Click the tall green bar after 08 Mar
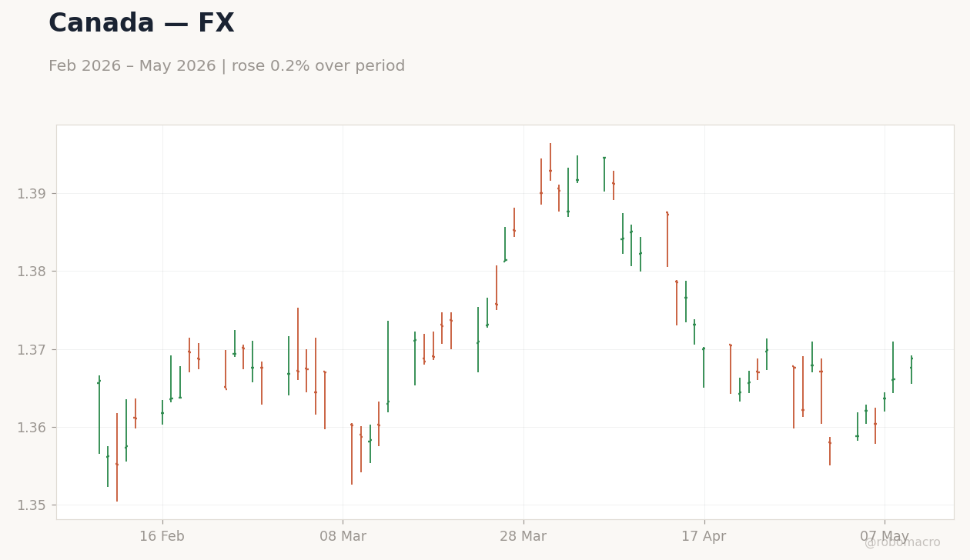Viewport: 970px width, 560px height. pos(388,367)
